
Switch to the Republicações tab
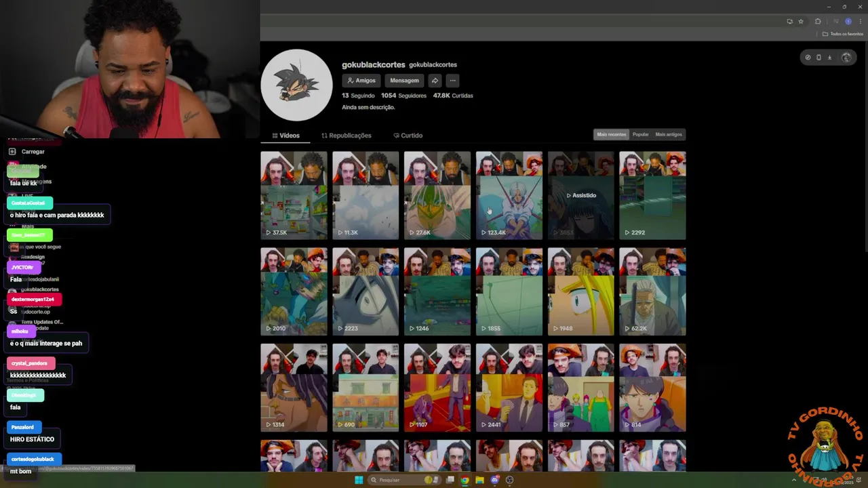point(347,136)
